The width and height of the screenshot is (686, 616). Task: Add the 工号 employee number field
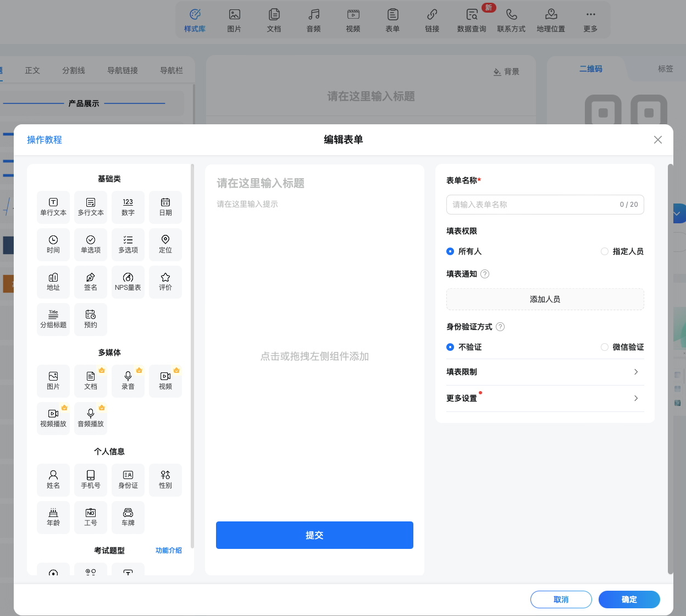point(91,518)
